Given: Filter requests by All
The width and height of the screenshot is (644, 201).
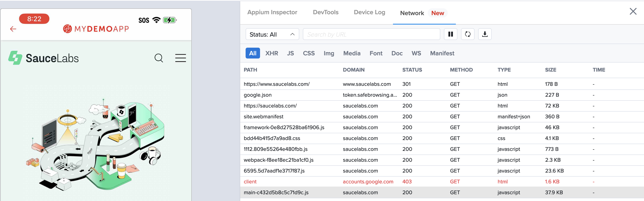Looking at the screenshot, I should tap(253, 53).
